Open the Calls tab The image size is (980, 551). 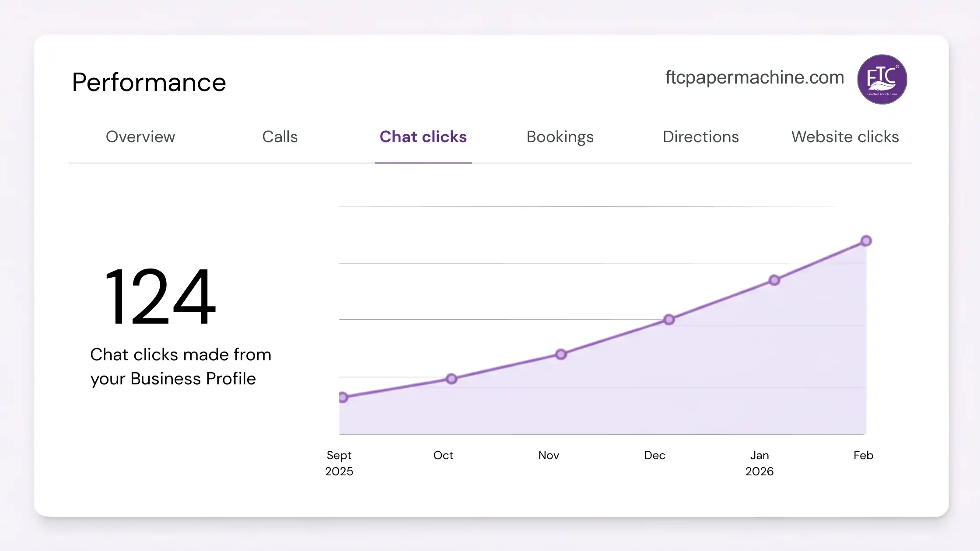point(280,137)
